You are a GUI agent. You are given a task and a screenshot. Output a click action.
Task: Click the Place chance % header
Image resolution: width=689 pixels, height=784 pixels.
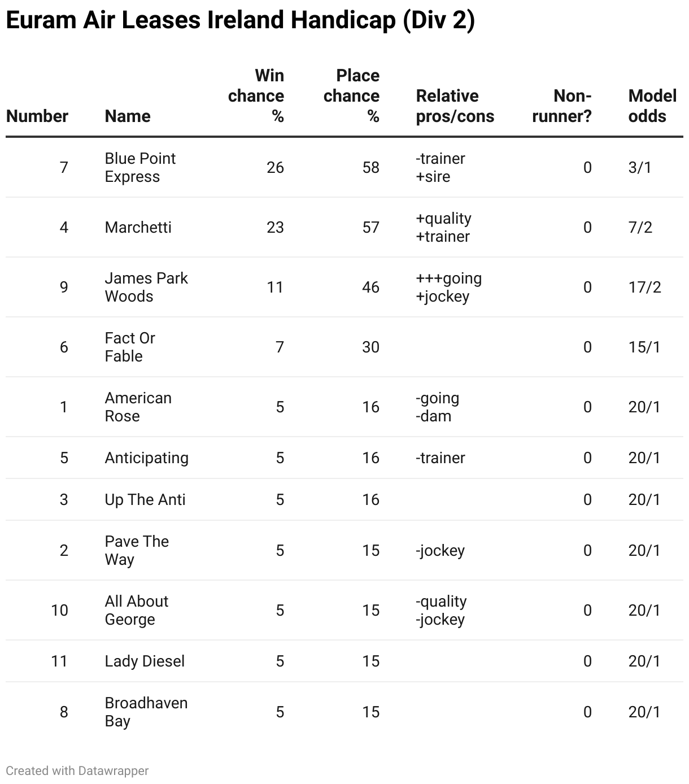coord(351,96)
